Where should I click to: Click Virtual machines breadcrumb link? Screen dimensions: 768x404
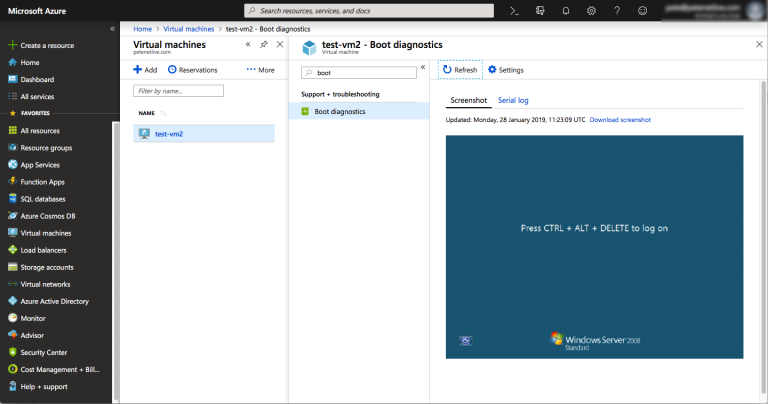[x=189, y=29]
